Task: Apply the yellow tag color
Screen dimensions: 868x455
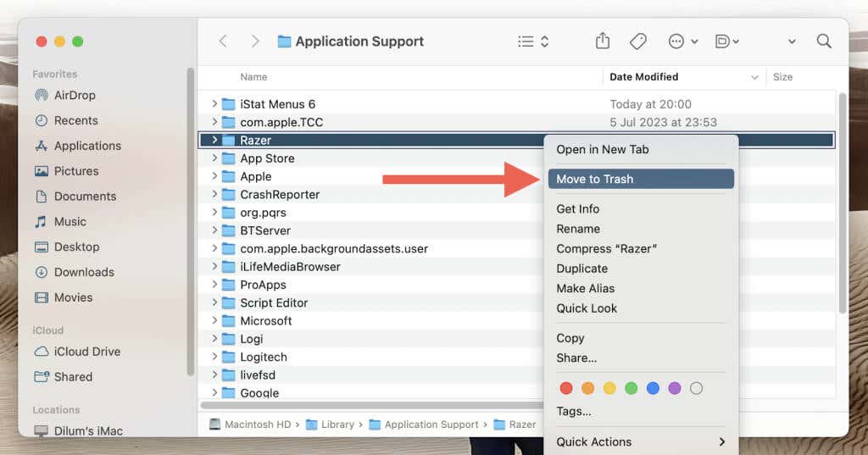Action: point(609,388)
